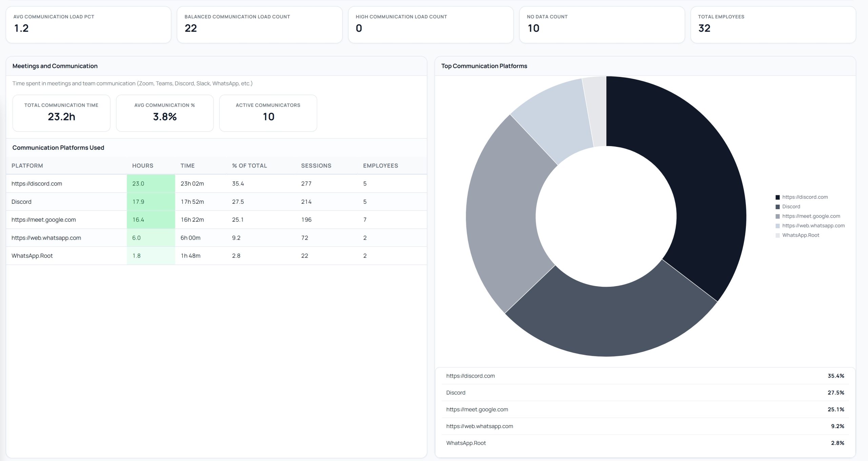
Task: Sort table by SESSIONS column header
Action: click(316, 166)
